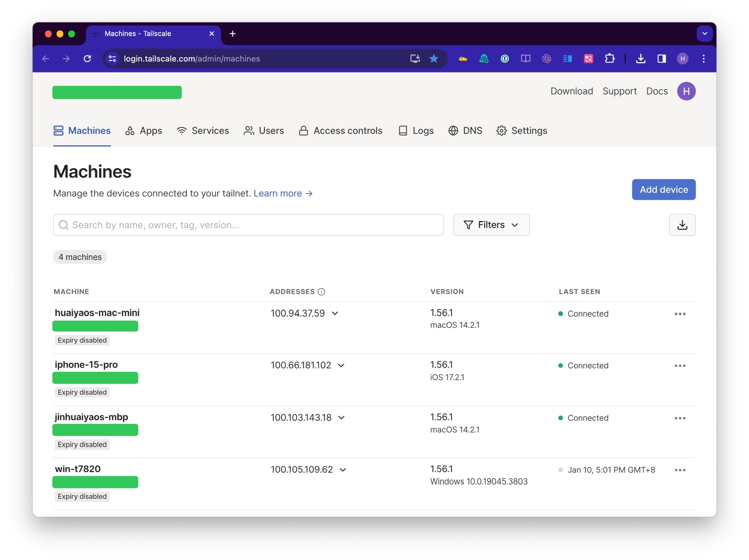The width and height of the screenshot is (749, 560).
Task: Click the install app icon in address bar
Action: pyautogui.click(x=415, y=59)
